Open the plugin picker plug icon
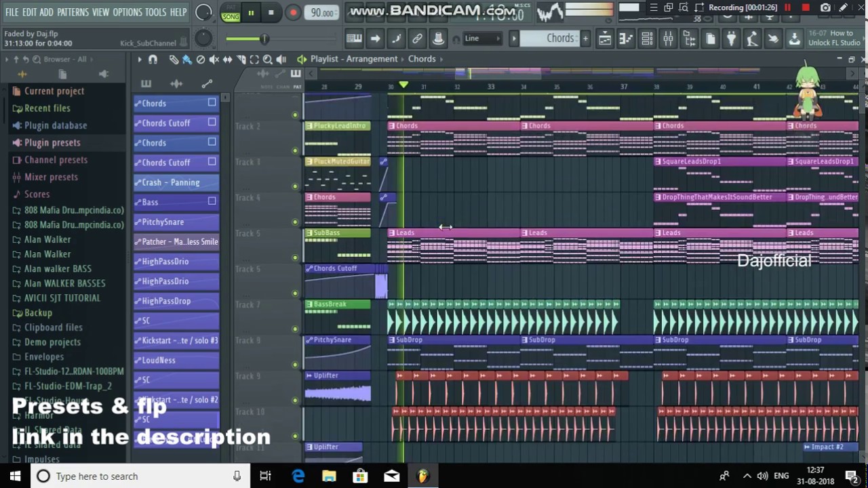The image size is (868, 488). 731,39
